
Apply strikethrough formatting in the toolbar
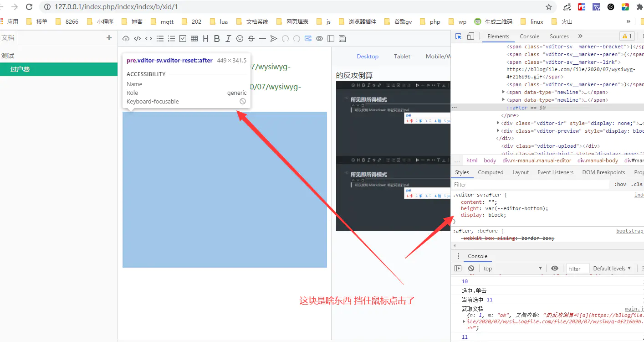251,39
